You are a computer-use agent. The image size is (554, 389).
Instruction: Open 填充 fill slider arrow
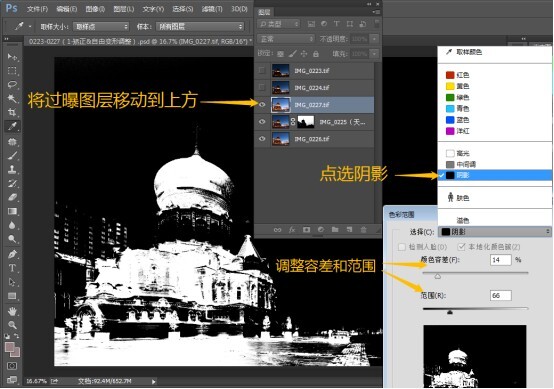(374, 54)
